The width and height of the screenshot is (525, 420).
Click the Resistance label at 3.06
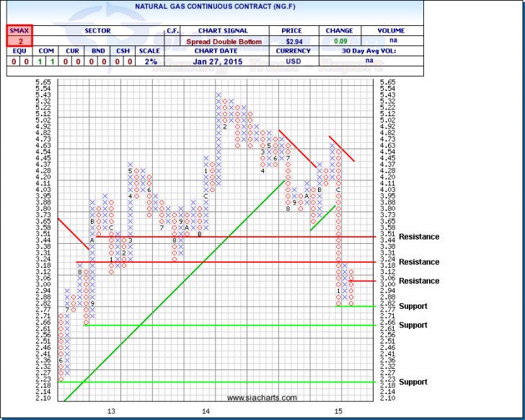click(418, 281)
